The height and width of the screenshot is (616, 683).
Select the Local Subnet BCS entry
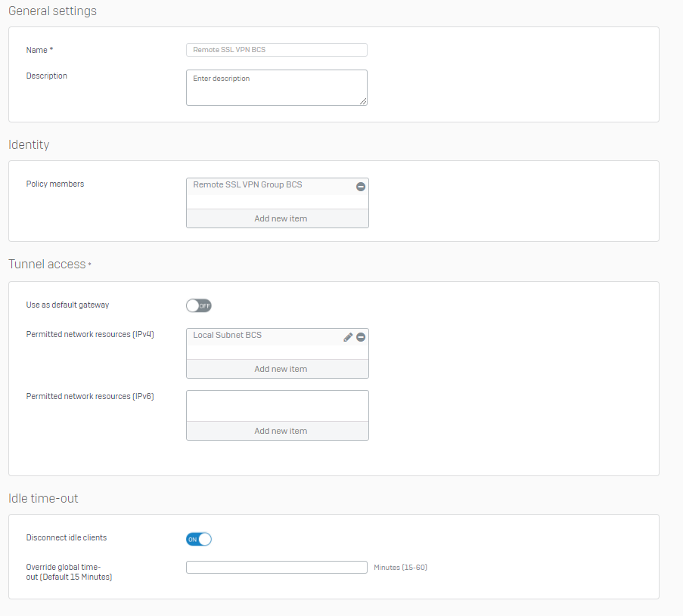click(x=265, y=337)
